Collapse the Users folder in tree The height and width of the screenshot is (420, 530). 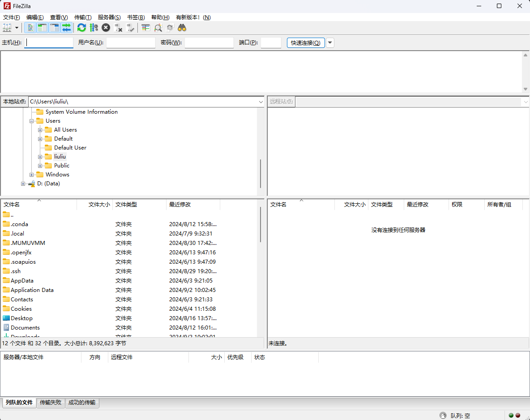pos(31,121)
